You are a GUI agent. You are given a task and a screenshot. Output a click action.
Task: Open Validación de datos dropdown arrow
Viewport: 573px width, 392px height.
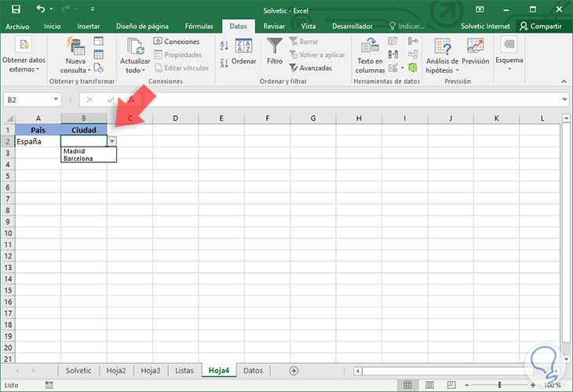[x=403, y=67]
